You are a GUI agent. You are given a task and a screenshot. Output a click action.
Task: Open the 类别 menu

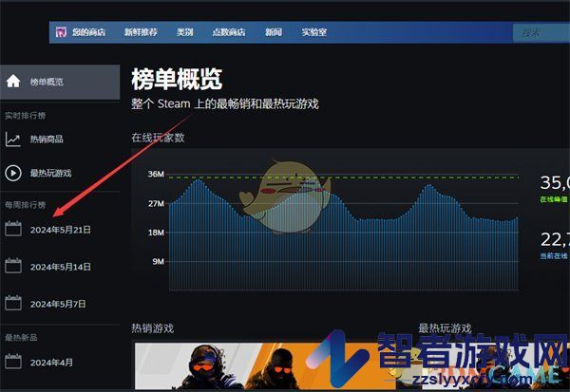[x=184, y=32]
